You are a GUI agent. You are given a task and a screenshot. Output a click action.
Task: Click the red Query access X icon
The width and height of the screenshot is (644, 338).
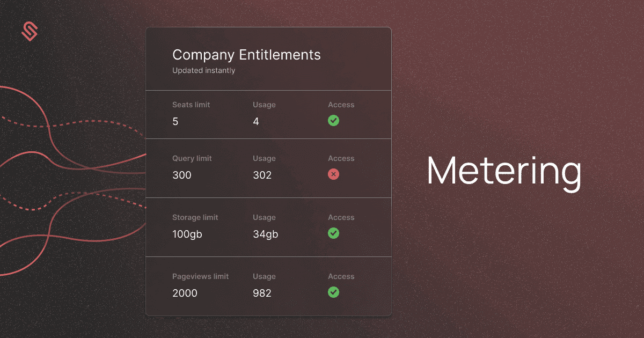[x=333, y=174]
